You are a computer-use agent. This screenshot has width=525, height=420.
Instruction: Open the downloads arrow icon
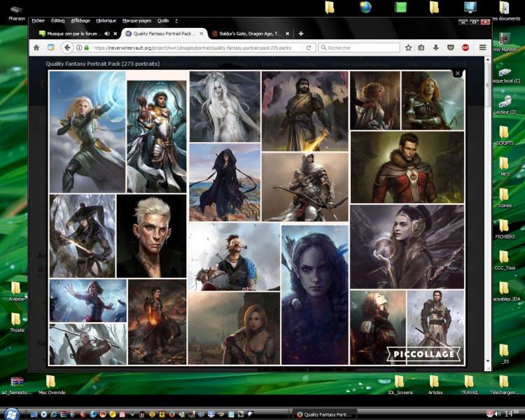coord(435,48)
